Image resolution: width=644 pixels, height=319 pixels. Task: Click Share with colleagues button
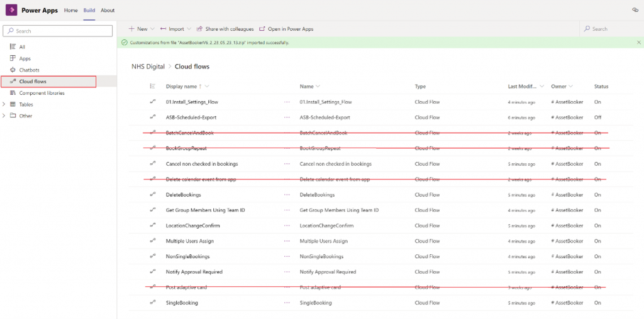[225, 29]
